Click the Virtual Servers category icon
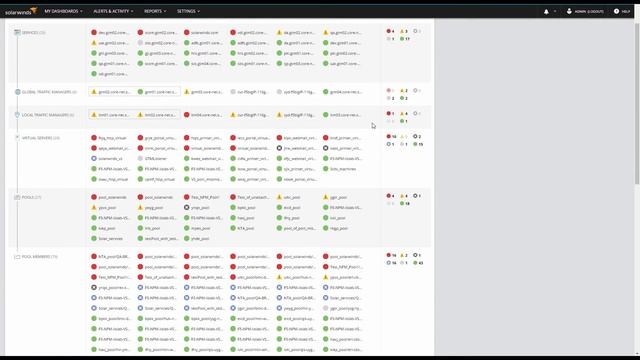Screen dimensions: 640x360 (17, 138)
